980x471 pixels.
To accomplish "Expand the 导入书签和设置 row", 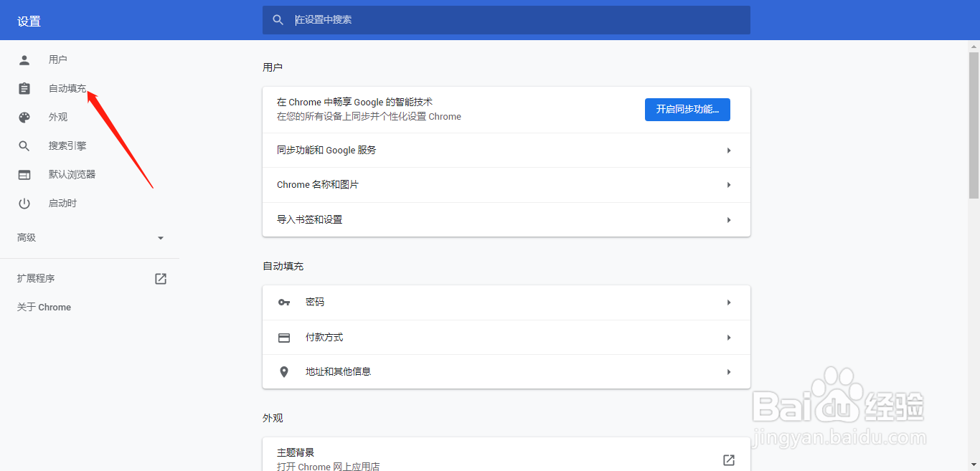I will click(x=506, y=219).
